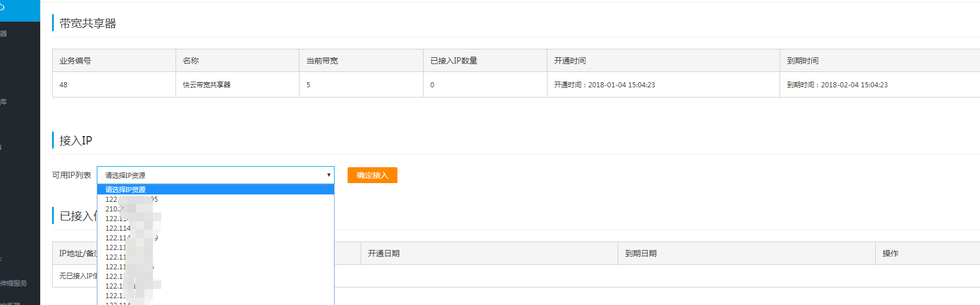Click the 名称 column header
The width and height of the screenshot is (980, 305).
(191, 61)
